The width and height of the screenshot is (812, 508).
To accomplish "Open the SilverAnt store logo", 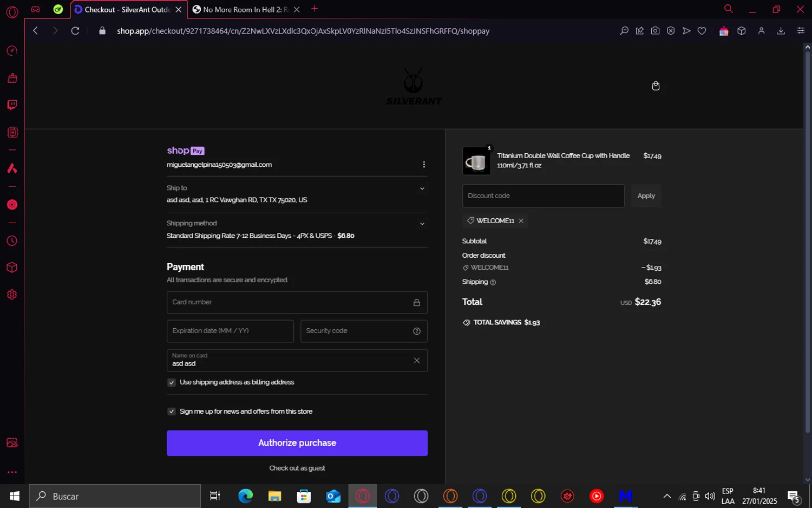I will pyautogui.click(x=414, y=86).
